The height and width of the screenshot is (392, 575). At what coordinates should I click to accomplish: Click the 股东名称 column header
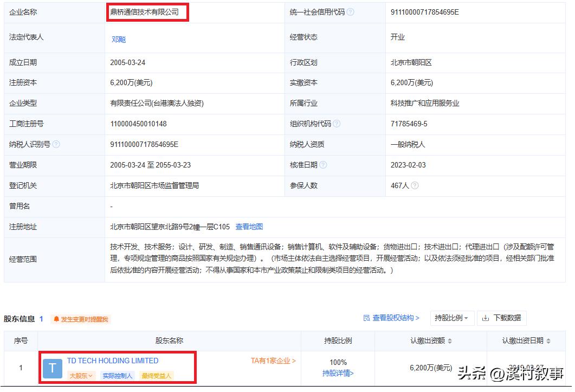point(169,340)
